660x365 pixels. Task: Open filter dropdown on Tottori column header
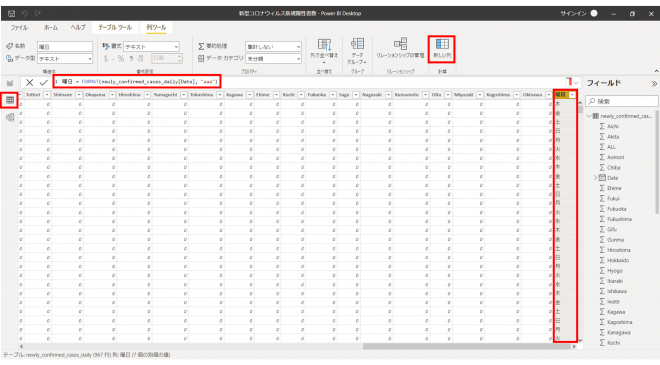pos(47,95)
